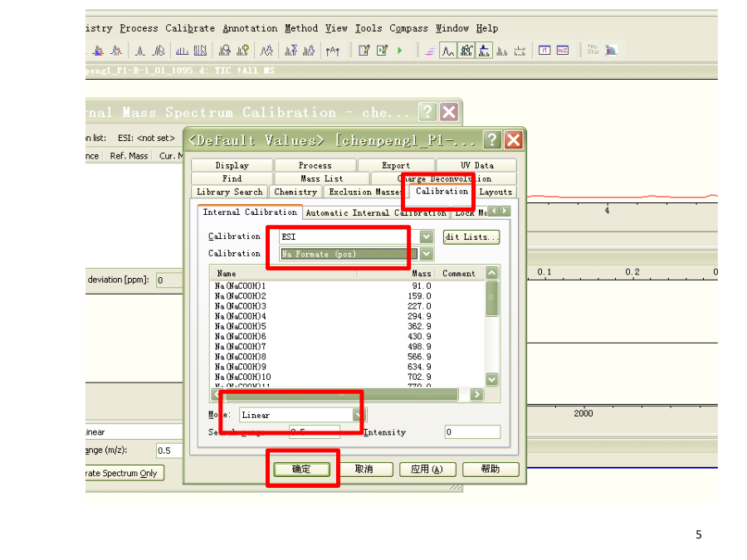Click the Comment column header
The image size is (747, 560).
coord(459,273)
